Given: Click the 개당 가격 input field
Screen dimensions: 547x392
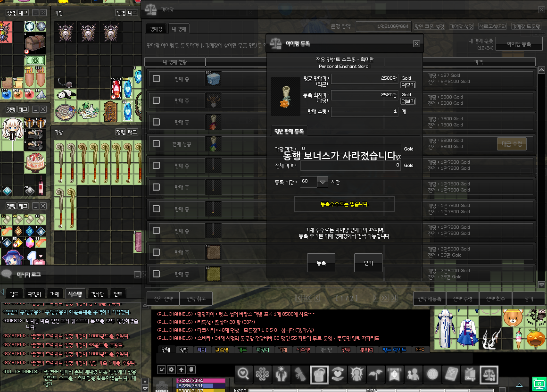Looking at the screenshot, I should pos(350,149).
